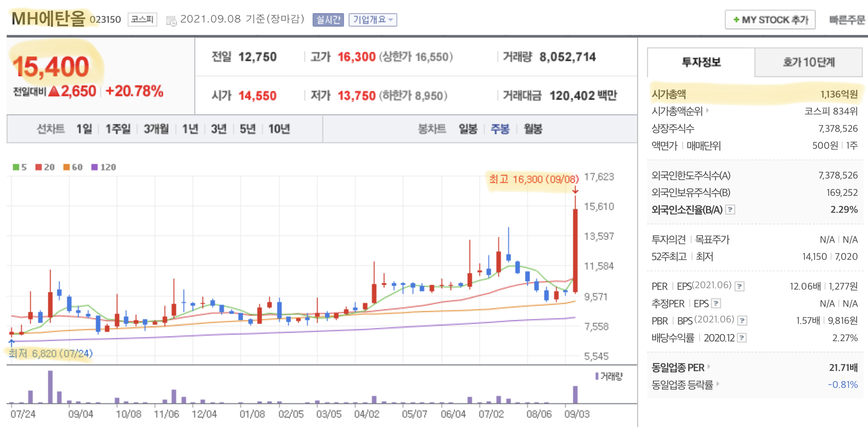
Task: Open help icon next to PBR BPS(2021.06)
Action: pyautogui.click(x=742, y=321)
